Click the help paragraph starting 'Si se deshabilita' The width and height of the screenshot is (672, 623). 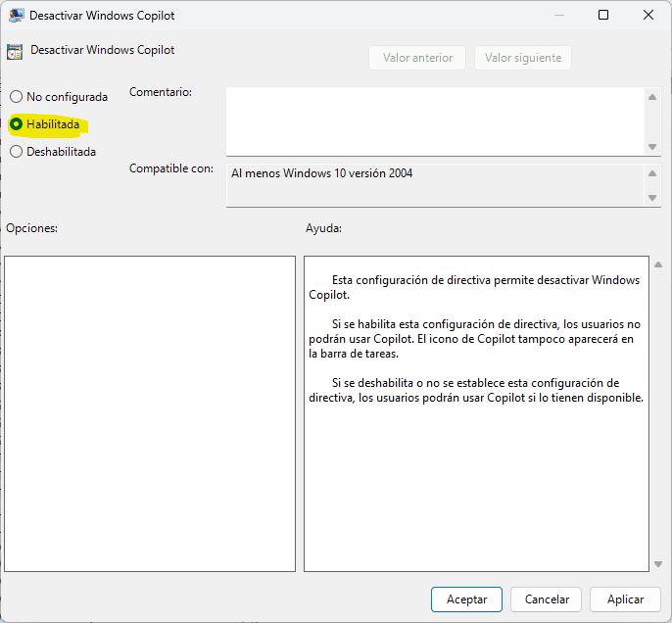[476, 390]
